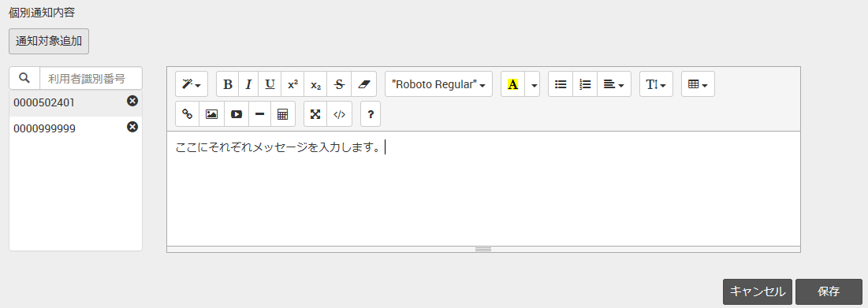Insert a video with the play icon
This screenshot has width=868, height=308.
point(237,114)
